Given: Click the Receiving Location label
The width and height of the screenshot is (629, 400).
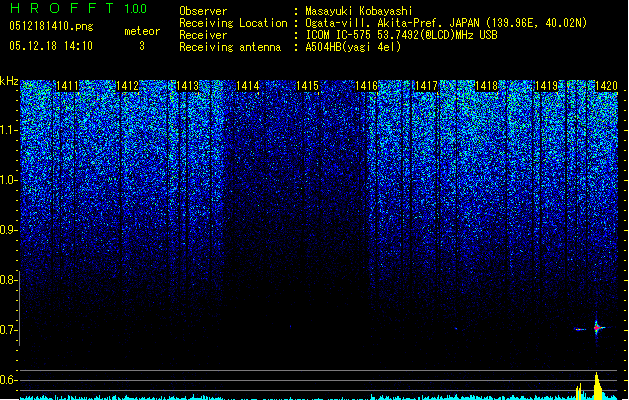Looking at the screenshot, I should [x=233, y=23].
